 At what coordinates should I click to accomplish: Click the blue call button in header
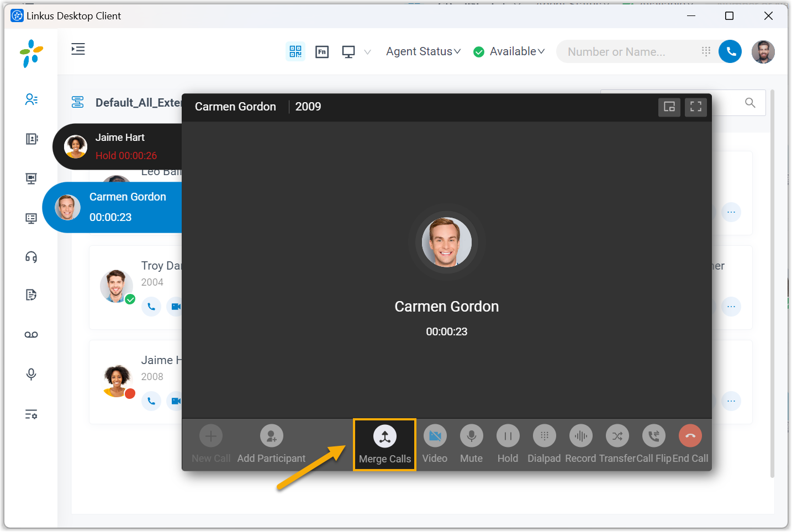pos(730,51)
